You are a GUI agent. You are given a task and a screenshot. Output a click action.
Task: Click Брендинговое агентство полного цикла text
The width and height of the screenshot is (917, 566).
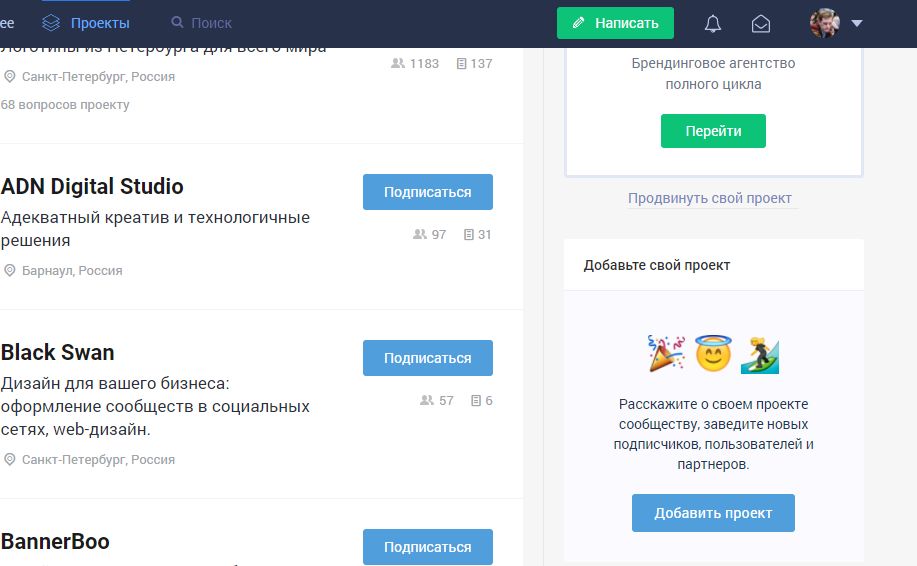(713, 74)
